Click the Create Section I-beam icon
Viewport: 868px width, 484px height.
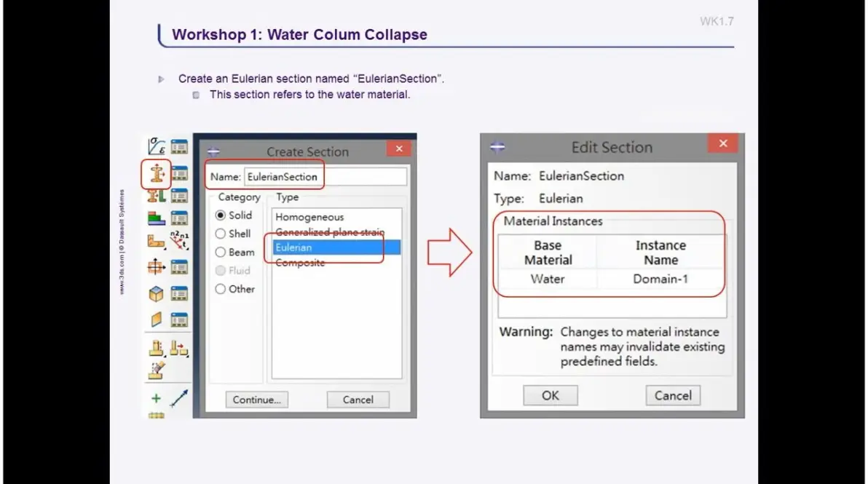click(x=157, y=174)
